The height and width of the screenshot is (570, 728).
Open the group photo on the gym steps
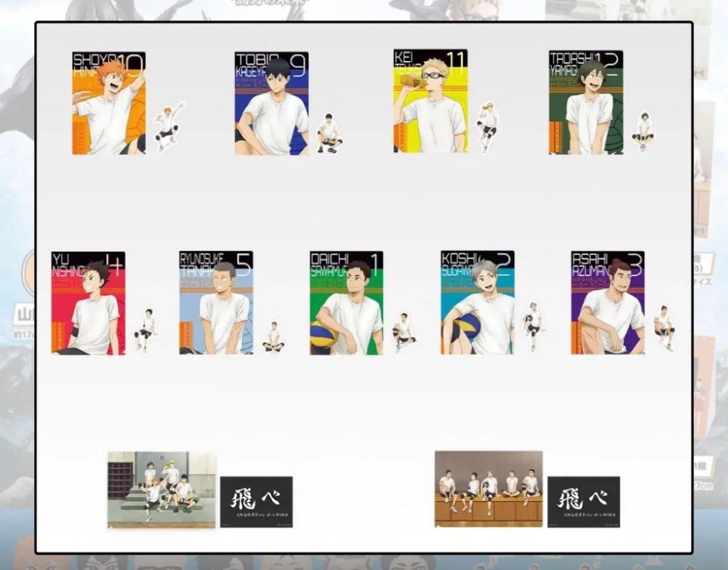coord(162,490)
